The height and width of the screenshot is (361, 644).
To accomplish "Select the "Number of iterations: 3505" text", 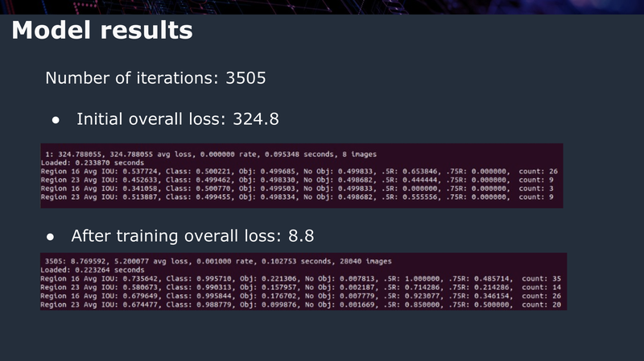I will pyautogui.click(x=155, y=78).
